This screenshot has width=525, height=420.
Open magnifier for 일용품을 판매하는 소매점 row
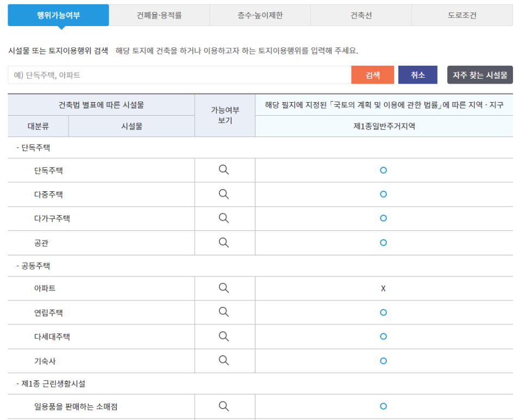point(224,406)
